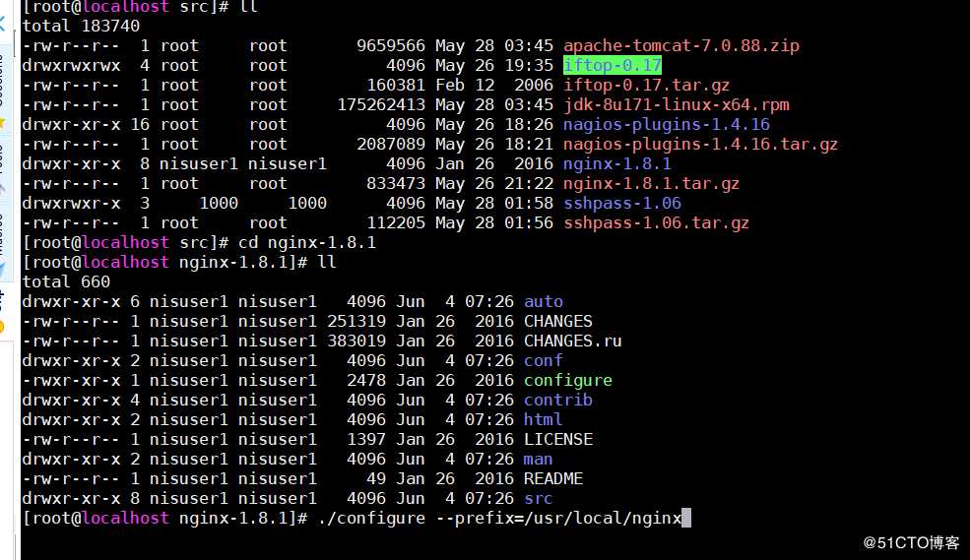Click the -rwxr-xr-x permissions of configure
Screen dimensions: 970x560
(71, 380)
